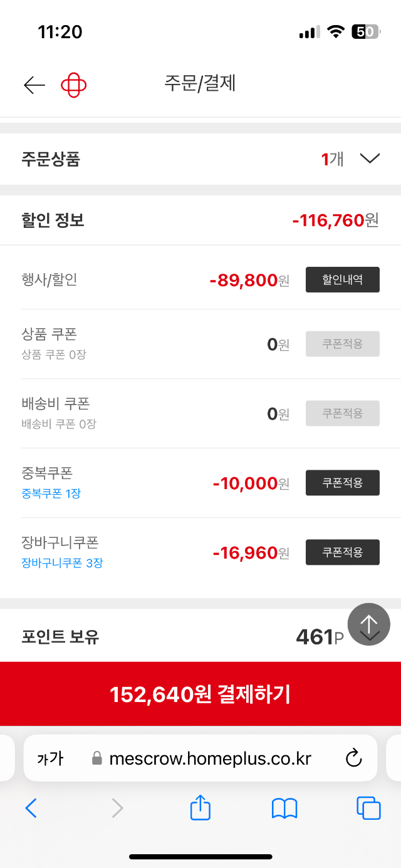401x868 pixels.
Task: Tap Safari back navigation arrow
Action: (31, 809)
